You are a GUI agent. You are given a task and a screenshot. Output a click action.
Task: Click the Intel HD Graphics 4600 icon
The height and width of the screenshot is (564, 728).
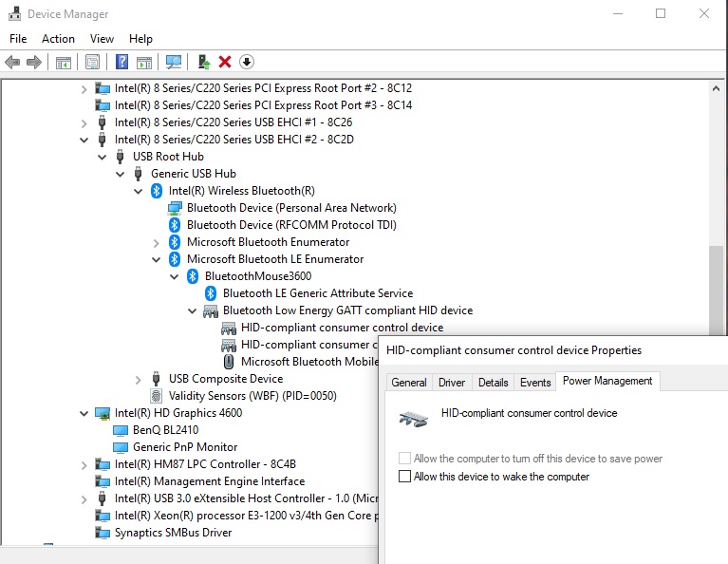[103, 413]
